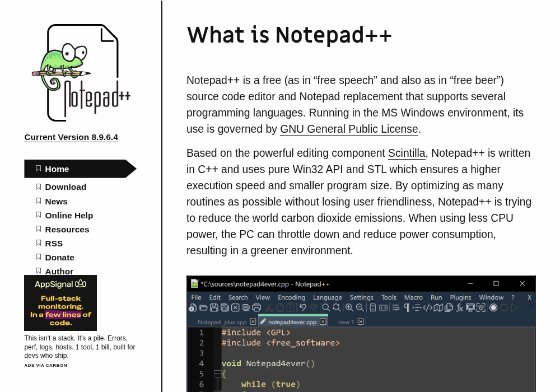The width and height of the screenshot is (560, 392).
Task: Click the 'ADS VIA CARBON' link
Action: pos(46,365)
